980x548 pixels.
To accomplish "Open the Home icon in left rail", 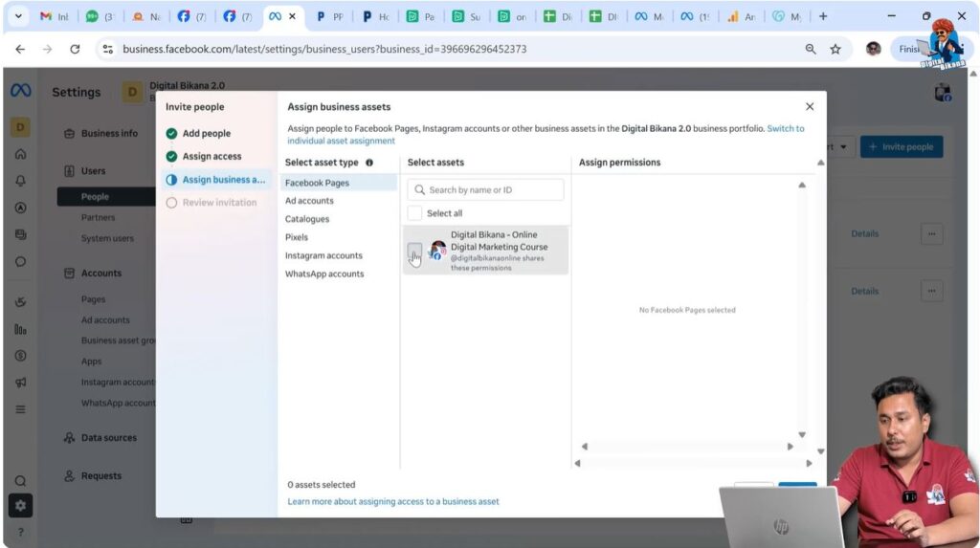I will coord(21,154).
